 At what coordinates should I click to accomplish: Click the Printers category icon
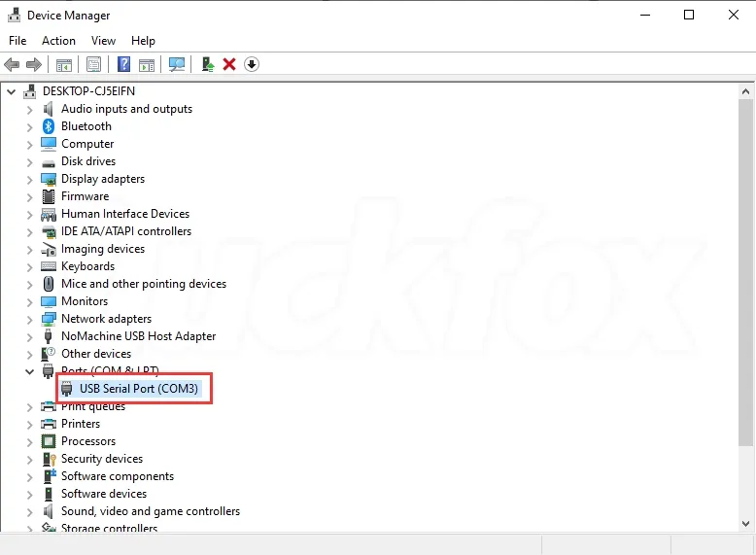(x=49, y=424)
